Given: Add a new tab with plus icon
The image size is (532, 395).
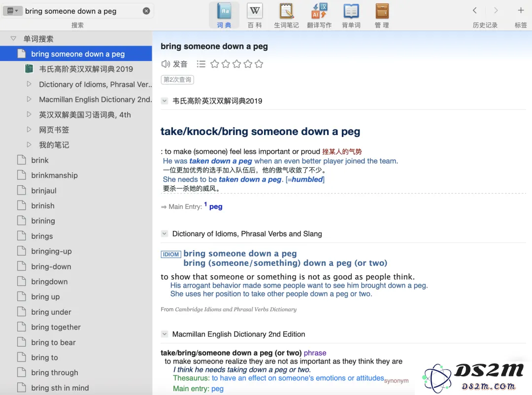Looking at the screenshot, I should tap(521, 10).
